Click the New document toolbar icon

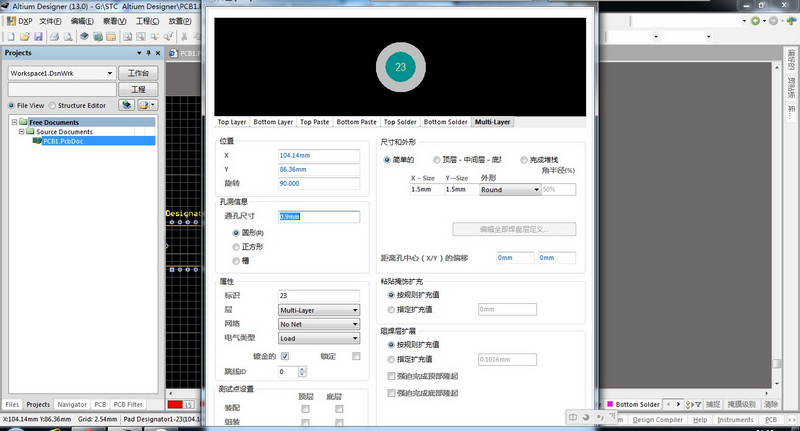pyautogui.click(x=9, y=35)
